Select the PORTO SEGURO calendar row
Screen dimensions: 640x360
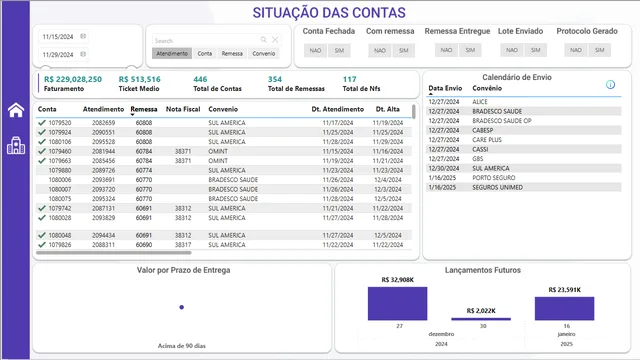(524, 178)
